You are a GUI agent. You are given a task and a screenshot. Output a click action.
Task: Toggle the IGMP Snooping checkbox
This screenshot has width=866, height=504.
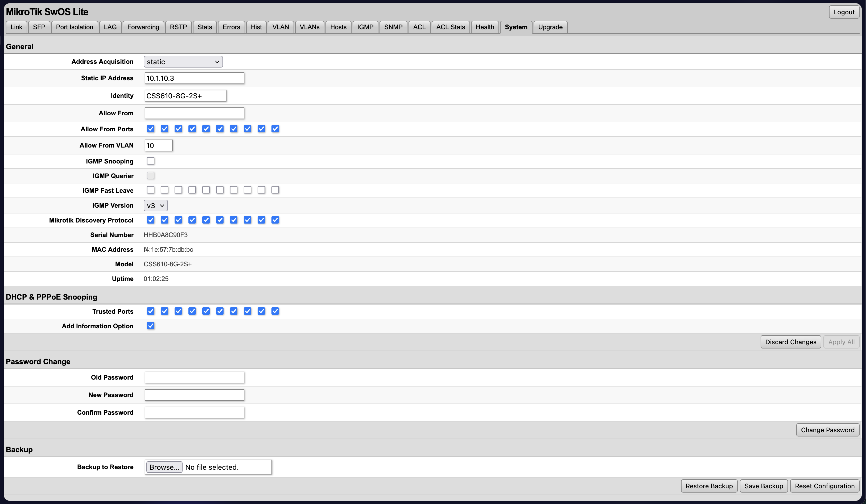[x=151, y=161]
